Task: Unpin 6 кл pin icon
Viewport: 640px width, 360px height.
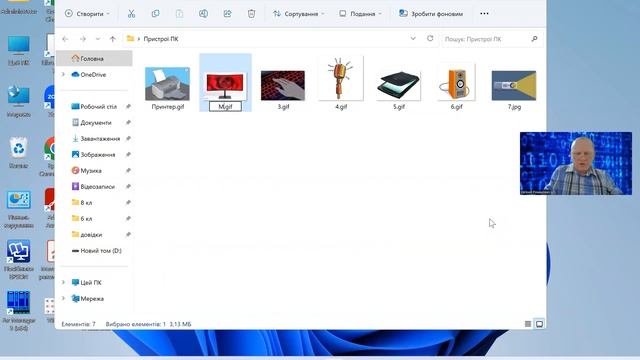Action: click(x=128, y=218)
